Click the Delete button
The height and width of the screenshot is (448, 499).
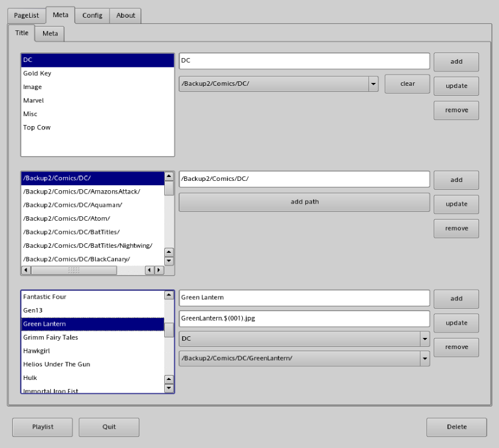pos(456,428)
